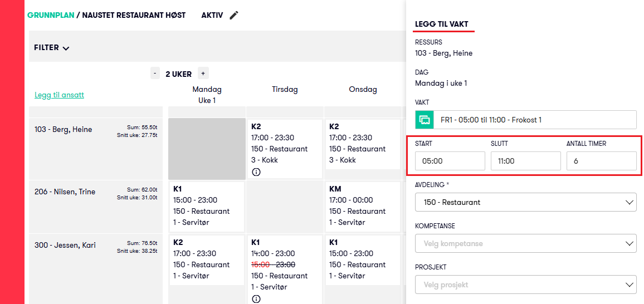This screenshot has width=644, height=304.
Task: Click the Vakt field showing FR1
Action: (x=535, y=120)
